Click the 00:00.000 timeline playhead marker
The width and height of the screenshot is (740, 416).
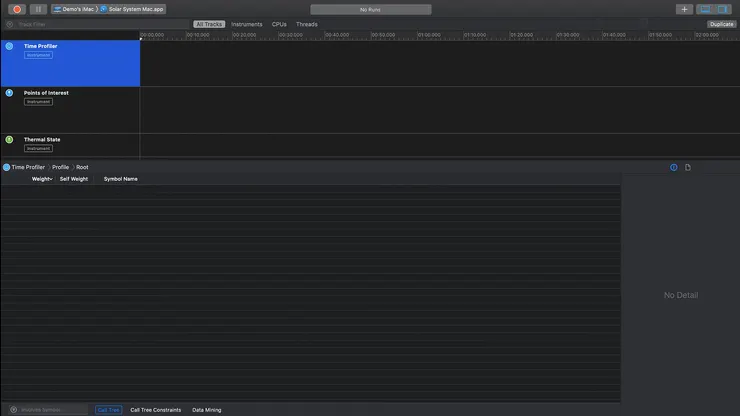(x=141, y=38)
